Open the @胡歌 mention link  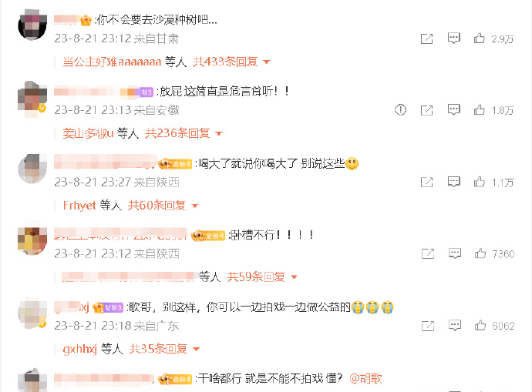[x=365, y=378]
